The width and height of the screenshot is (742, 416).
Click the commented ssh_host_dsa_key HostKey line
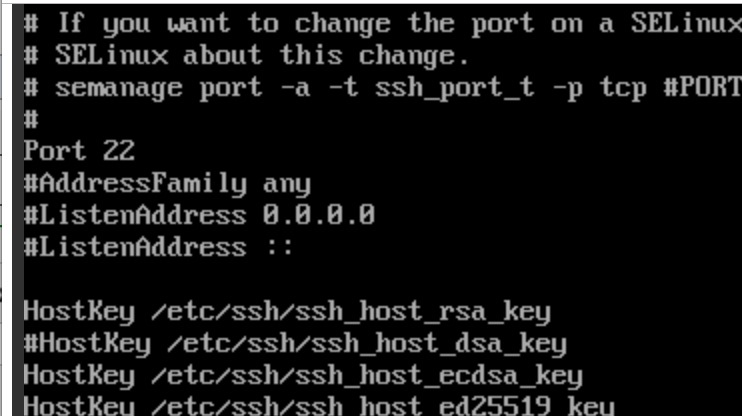295,344
